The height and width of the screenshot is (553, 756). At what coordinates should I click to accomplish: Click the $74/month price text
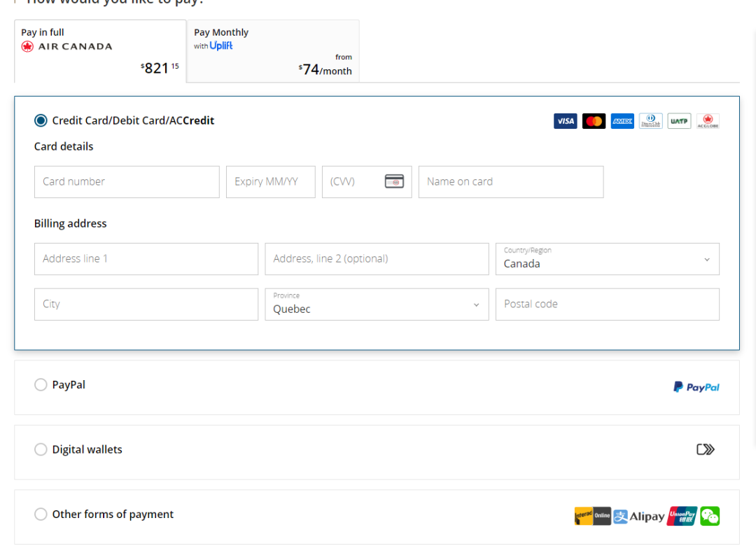pyautogui.click(x=325, y=70)
